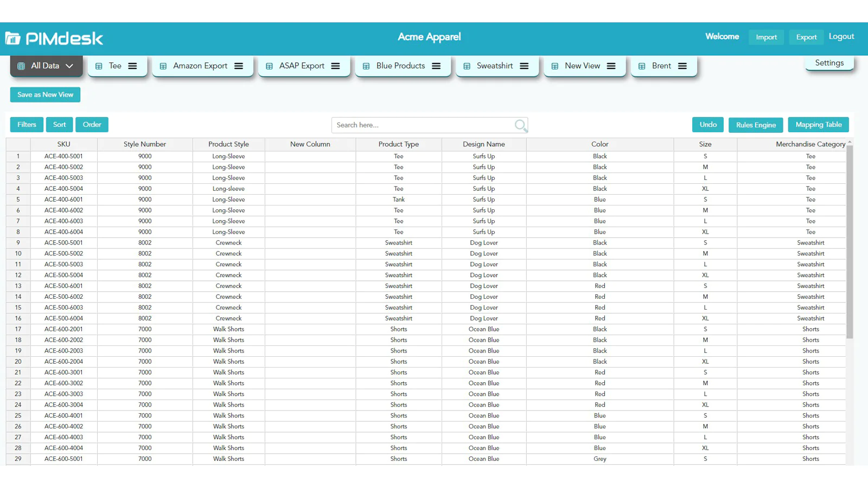Open the ASAP Export view hamburger menu
868x488 pixels.
click(336, 66)
